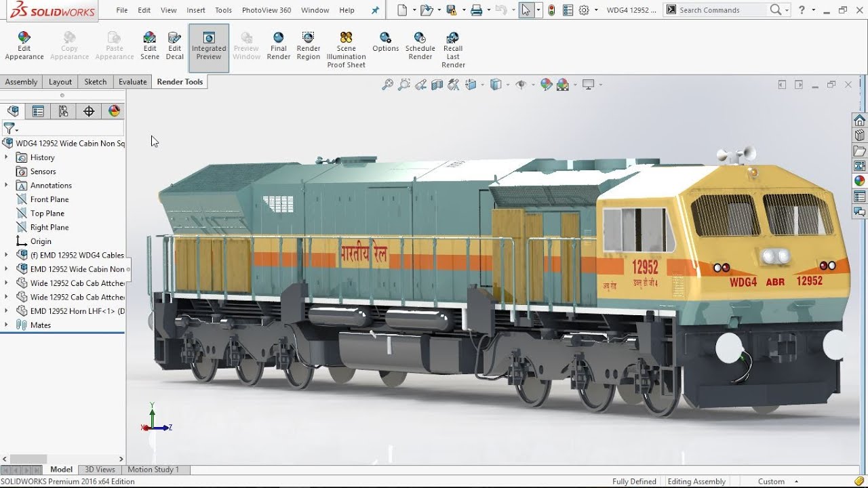Open the Edit menu

click(144, 10)
